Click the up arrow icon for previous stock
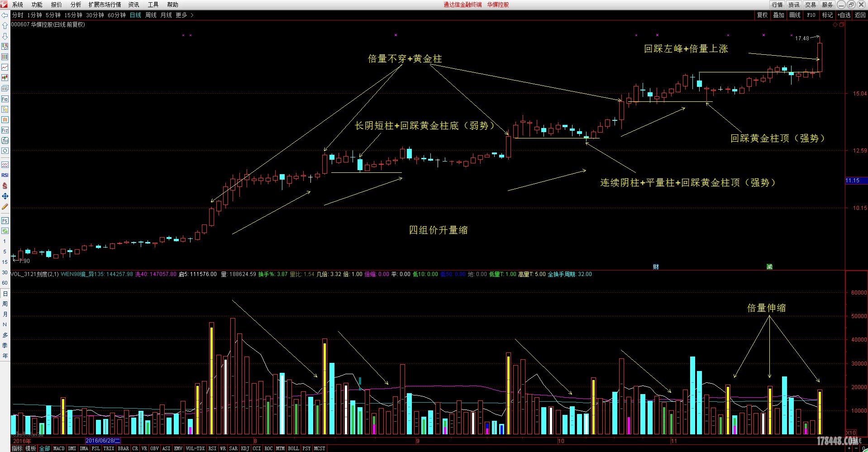The width and height of the screenshot is (868, 452). pos(5,26)
